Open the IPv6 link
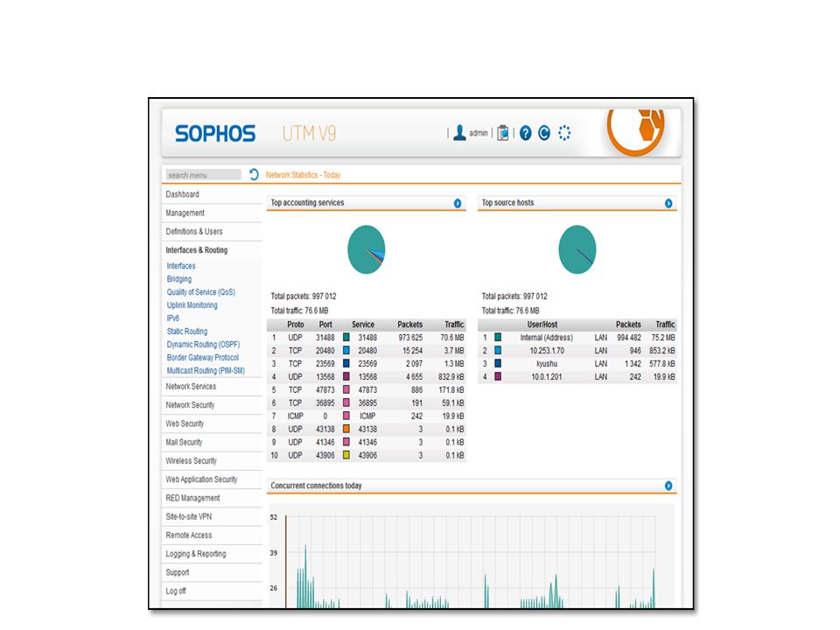 pos(172,318)
